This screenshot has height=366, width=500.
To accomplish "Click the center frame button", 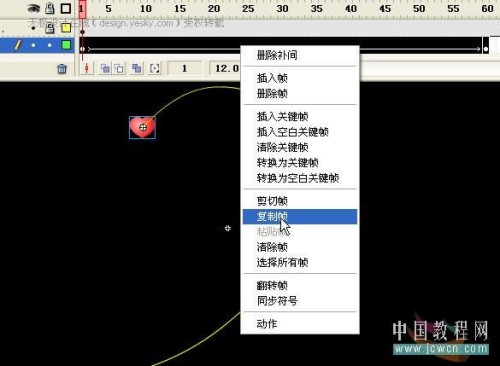I will coord(87,69).
